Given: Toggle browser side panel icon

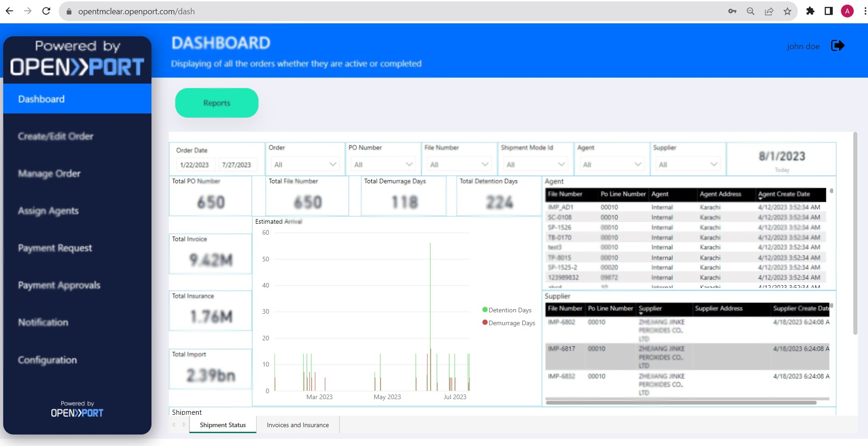Looking at the screenshot, I should pyautogui.click(x=829, y=11).
